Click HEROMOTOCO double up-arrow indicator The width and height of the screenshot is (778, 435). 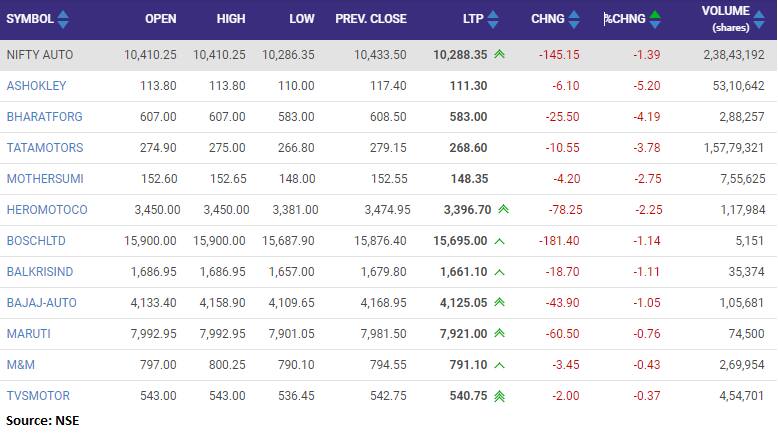tap(503, 209)
